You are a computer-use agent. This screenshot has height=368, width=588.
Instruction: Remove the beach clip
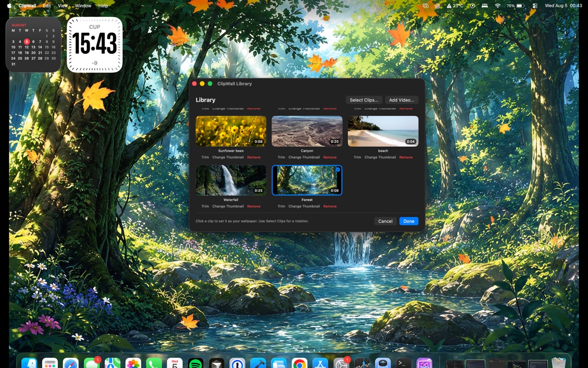click(x=406, y=158)
